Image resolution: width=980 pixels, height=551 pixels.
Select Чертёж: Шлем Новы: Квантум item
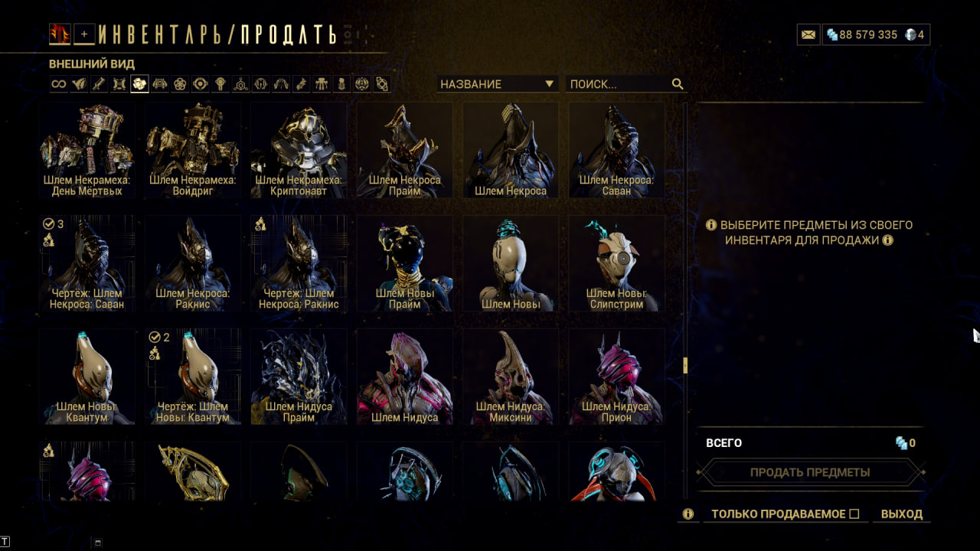pos(193,377)
